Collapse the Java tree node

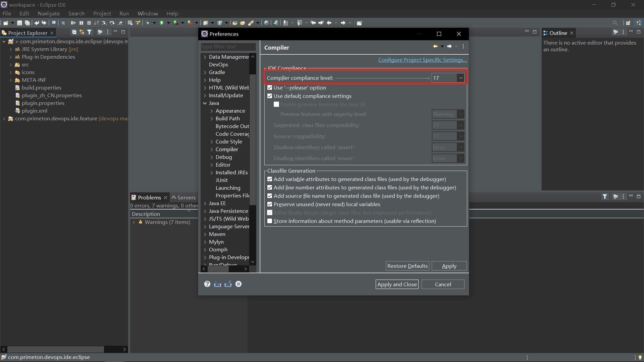pos(205,103)
